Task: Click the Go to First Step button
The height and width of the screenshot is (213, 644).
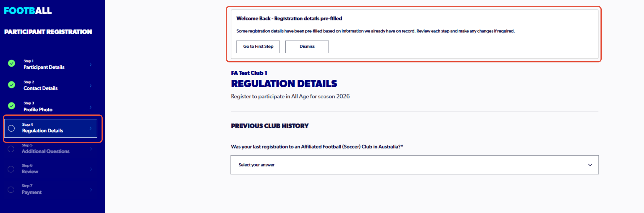Action: [258, 47]
